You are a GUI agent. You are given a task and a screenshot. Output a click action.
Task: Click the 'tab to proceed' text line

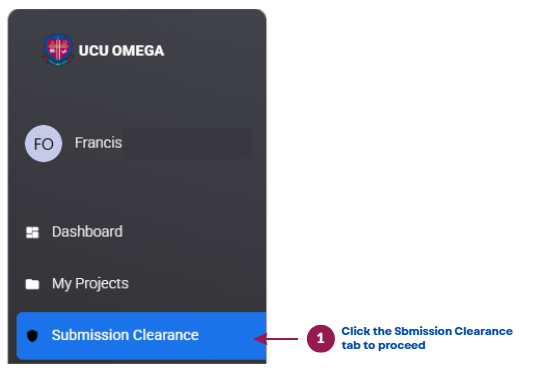383,345
